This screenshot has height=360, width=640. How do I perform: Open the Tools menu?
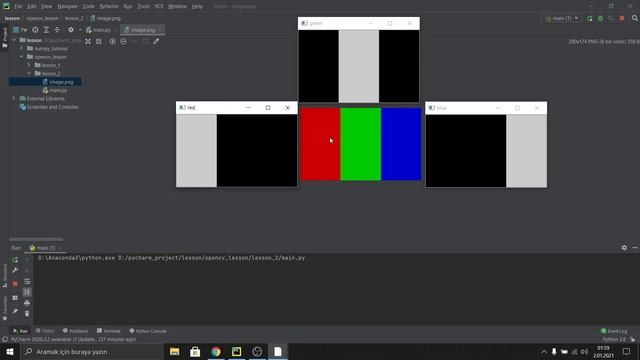[143, 7]
